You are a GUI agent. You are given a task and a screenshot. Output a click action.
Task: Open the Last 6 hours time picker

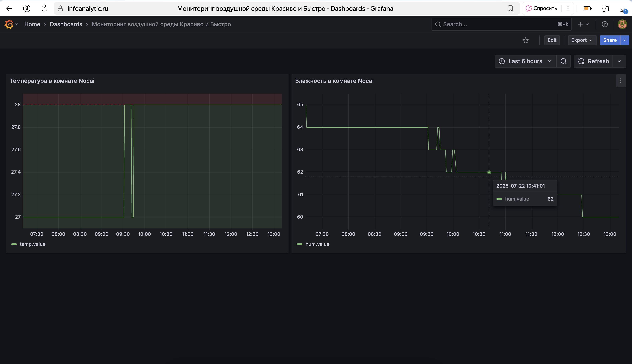(525, 61)
